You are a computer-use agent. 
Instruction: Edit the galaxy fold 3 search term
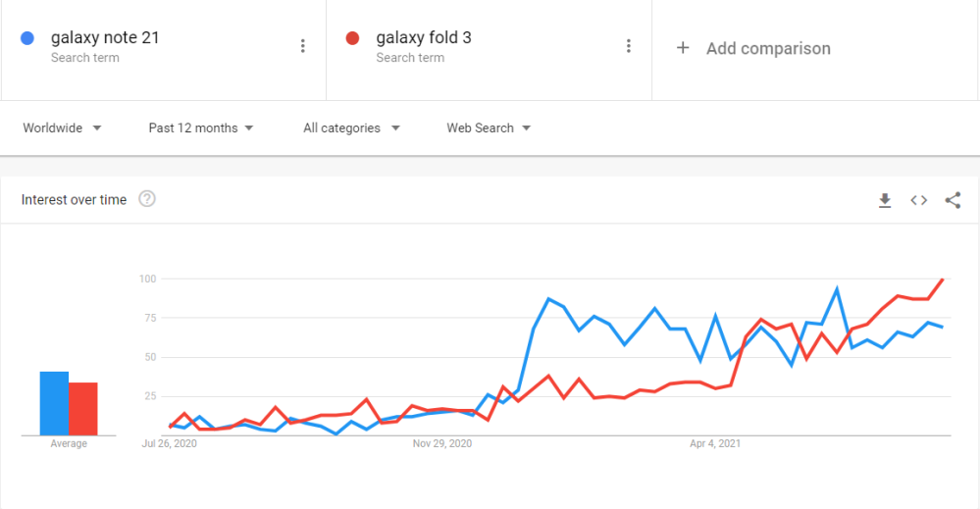coord(424,38)
